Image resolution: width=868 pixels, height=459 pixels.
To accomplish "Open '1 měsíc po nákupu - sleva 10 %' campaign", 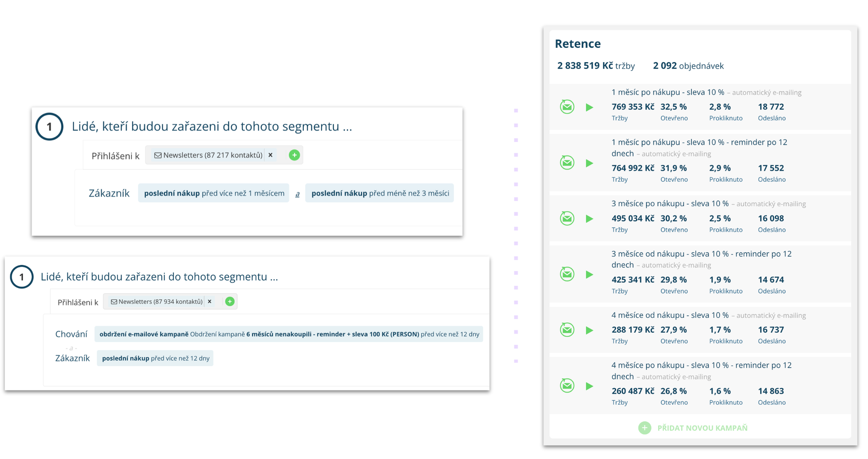I will (667, 92).
